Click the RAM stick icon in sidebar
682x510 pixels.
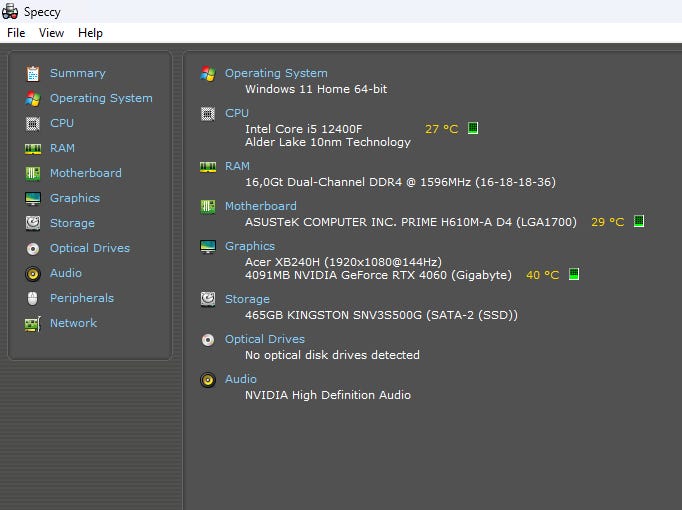pos(33,148)
